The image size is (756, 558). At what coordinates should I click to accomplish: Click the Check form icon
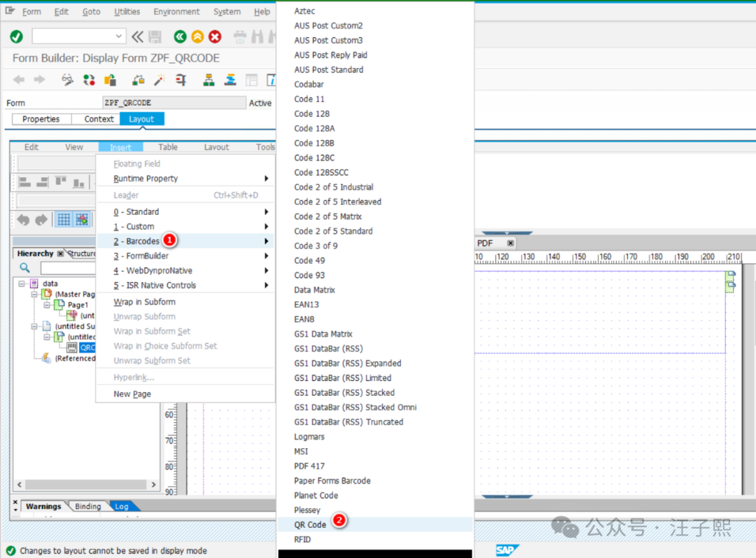coord(139,80)
